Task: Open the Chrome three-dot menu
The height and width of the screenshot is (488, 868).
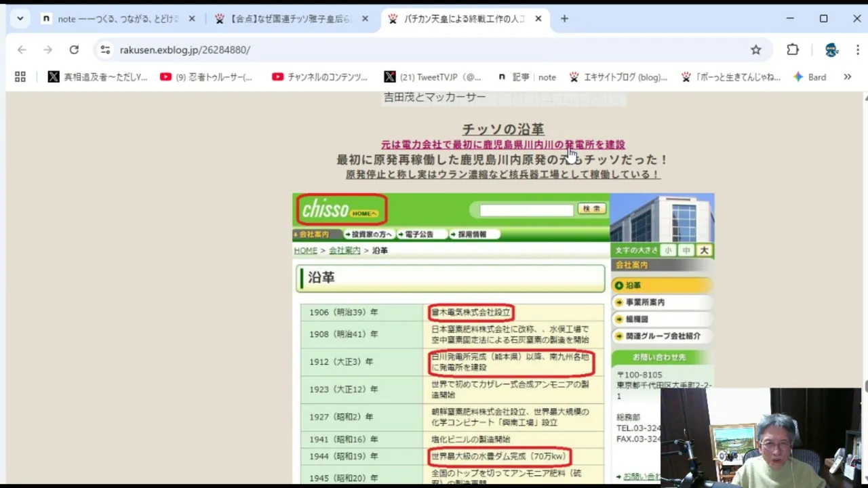Action: pyautogui.click(x=859, y=49)
